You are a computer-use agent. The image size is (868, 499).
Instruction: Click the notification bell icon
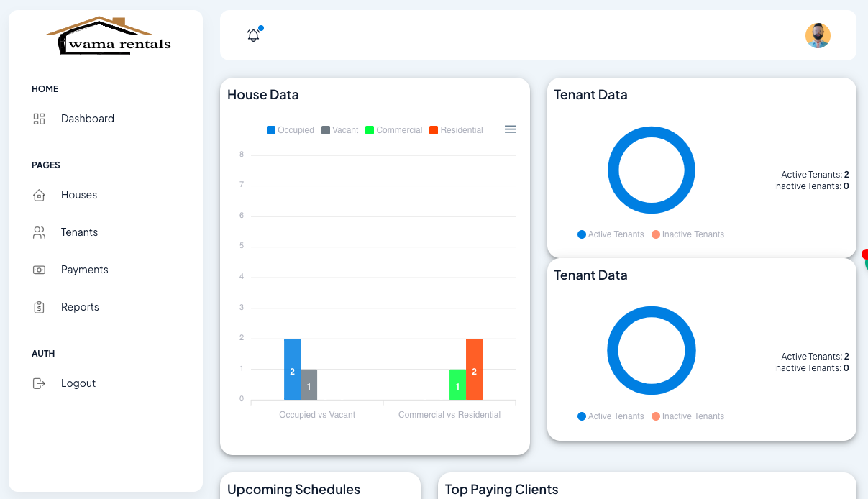(253, 35)
